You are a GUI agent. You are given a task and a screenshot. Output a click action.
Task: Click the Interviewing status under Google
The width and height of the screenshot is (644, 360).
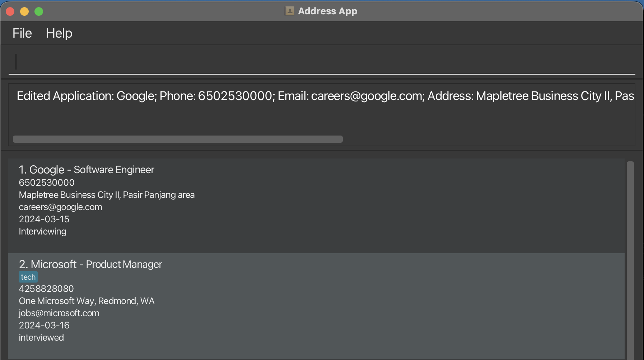tap(42, 231)
